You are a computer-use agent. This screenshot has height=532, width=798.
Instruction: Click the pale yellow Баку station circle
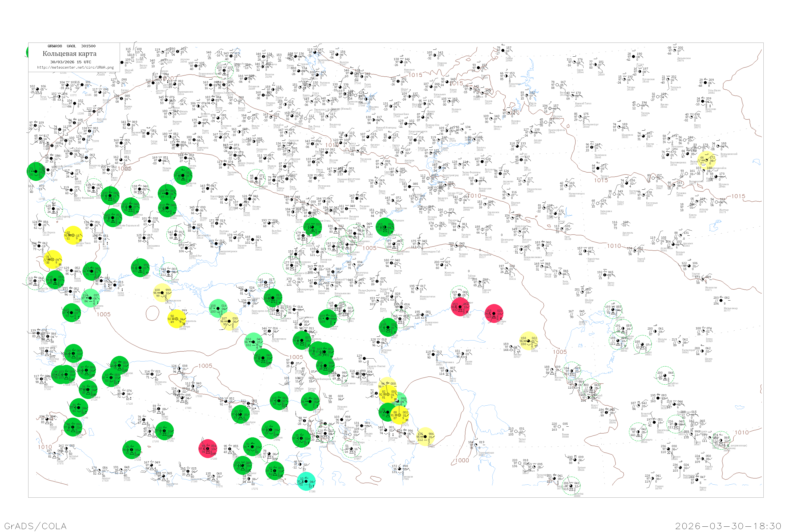(x=425, y=437)
